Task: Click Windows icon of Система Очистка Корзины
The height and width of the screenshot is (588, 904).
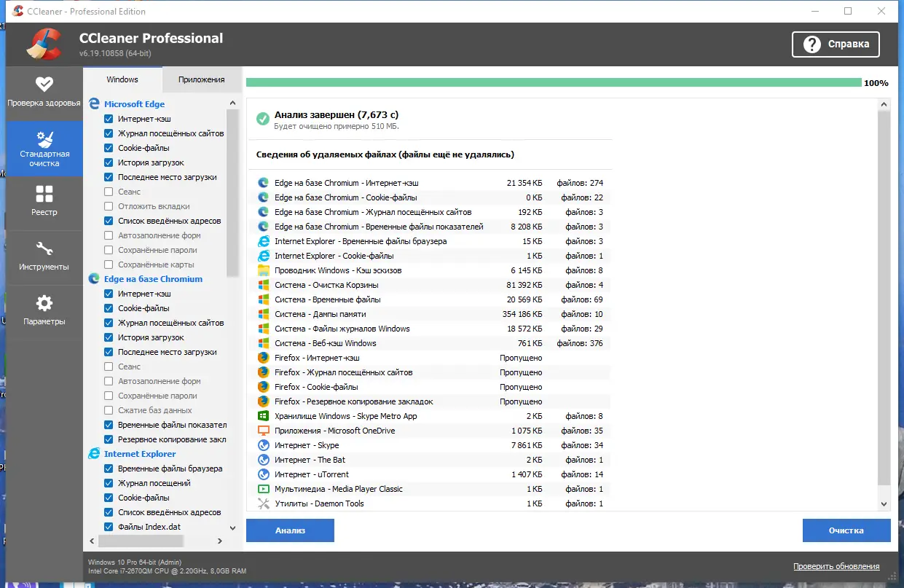Action: point(263,285)
